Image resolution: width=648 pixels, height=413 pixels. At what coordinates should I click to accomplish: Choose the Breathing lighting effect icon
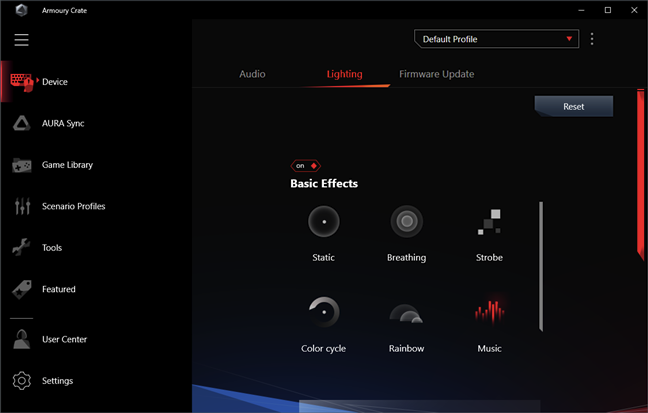[x=407, y=222]
